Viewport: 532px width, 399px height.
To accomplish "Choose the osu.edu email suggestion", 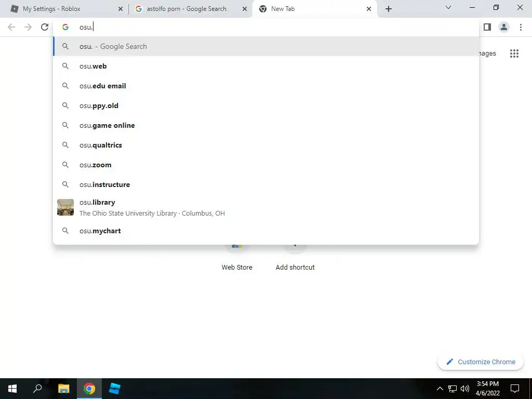I will [266, 86].
